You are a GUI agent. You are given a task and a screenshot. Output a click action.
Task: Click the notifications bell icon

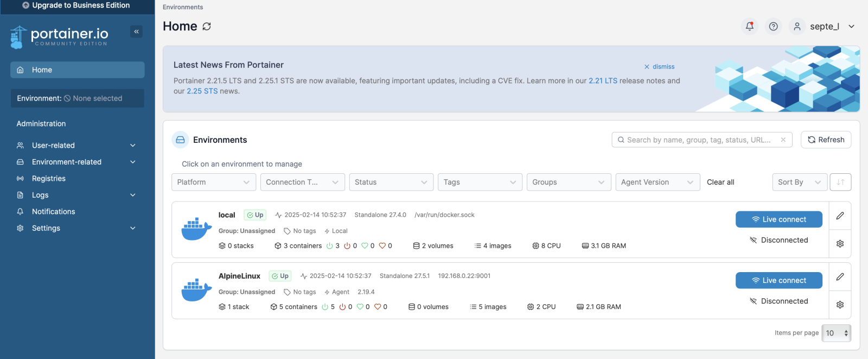tap(750, 26)
